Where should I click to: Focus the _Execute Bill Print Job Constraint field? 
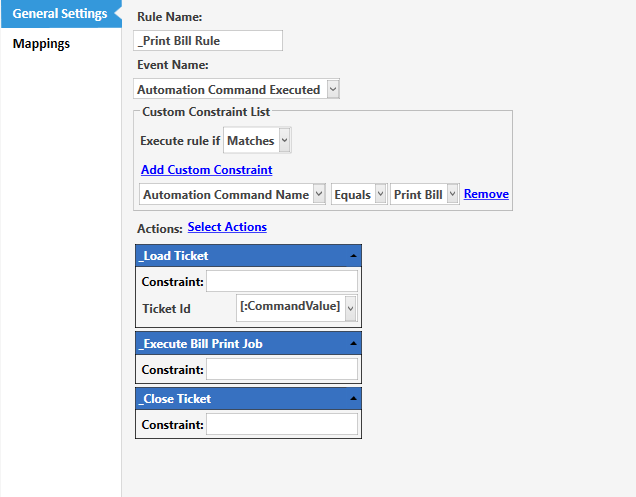point(281,370)
